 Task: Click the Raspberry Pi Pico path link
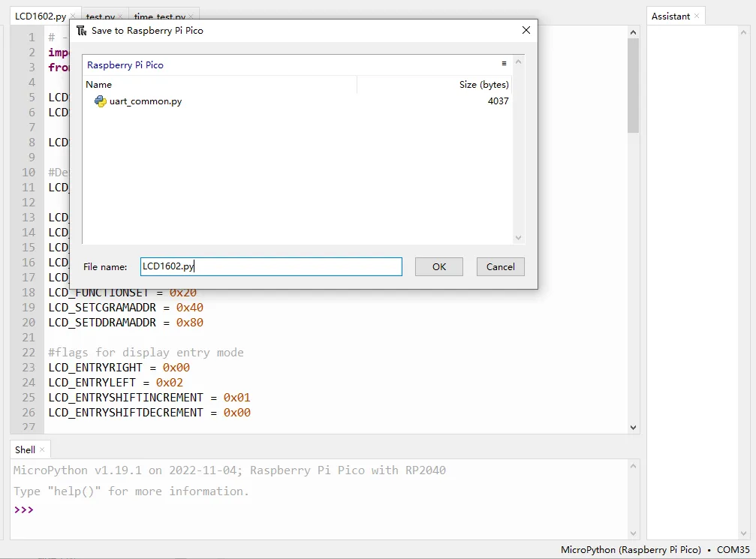(x=125, y=65)
